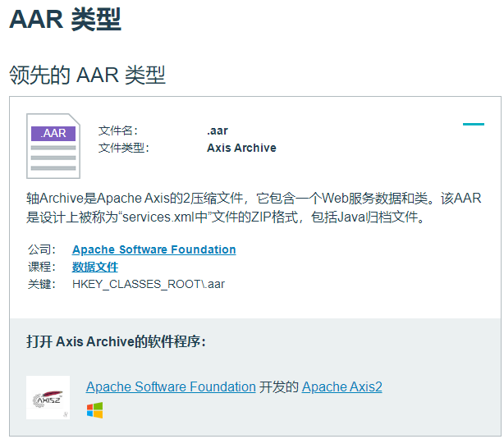Click the description paragraph starting 轴Archive是Apache
Image resolution: width=504 pixels, height=439 pixels.
254,208
